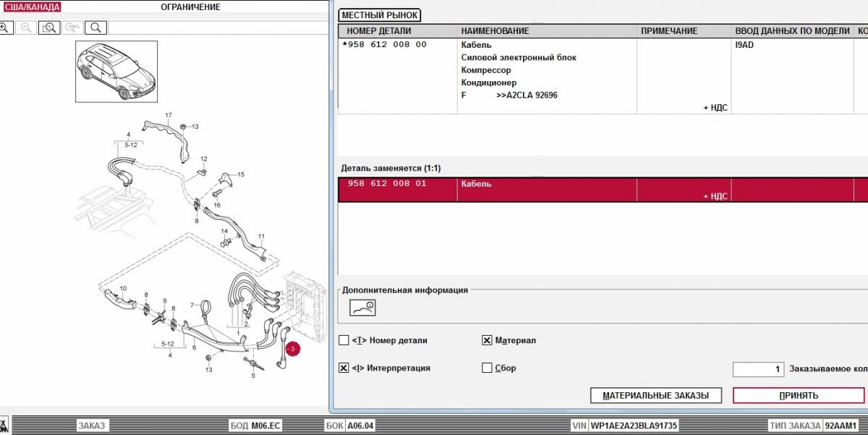Uncheck the Материал checkbox
This screenshot has height=435, width=868.
pos(487,340)
